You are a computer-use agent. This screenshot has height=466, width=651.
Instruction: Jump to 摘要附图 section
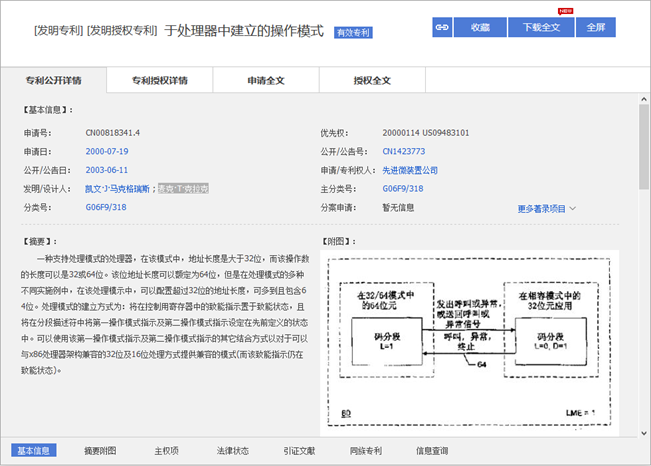point(100,451)
